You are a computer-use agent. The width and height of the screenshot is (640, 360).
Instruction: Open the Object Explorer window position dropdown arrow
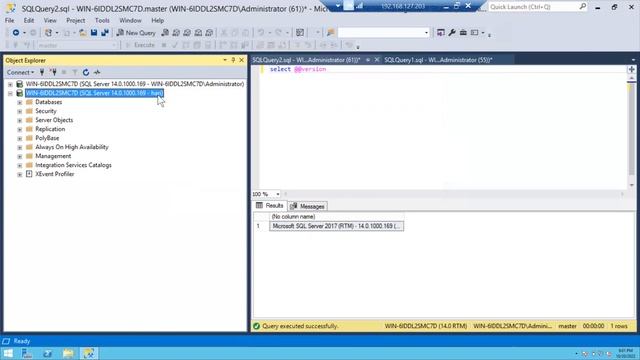pos(224,60)
